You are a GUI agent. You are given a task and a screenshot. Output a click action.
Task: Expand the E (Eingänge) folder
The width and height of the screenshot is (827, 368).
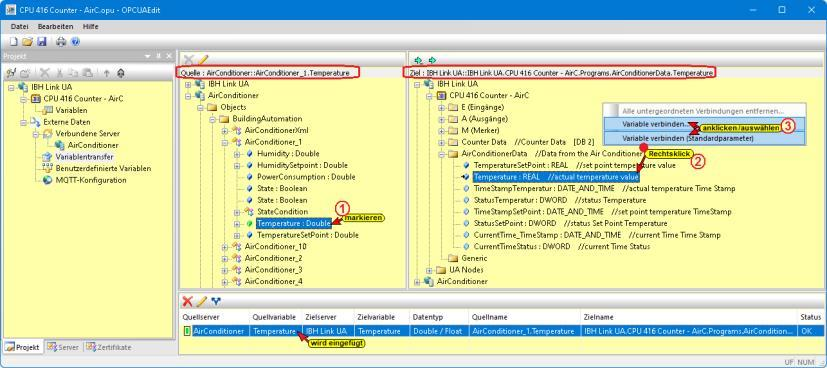point(441,108)
